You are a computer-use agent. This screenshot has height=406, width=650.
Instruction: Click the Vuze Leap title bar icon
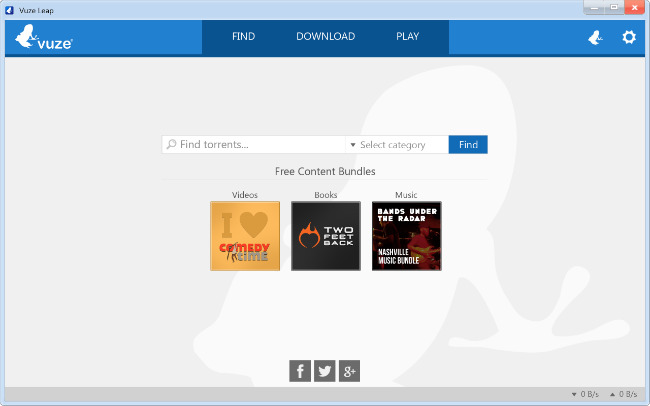click(x=10, y=10)
